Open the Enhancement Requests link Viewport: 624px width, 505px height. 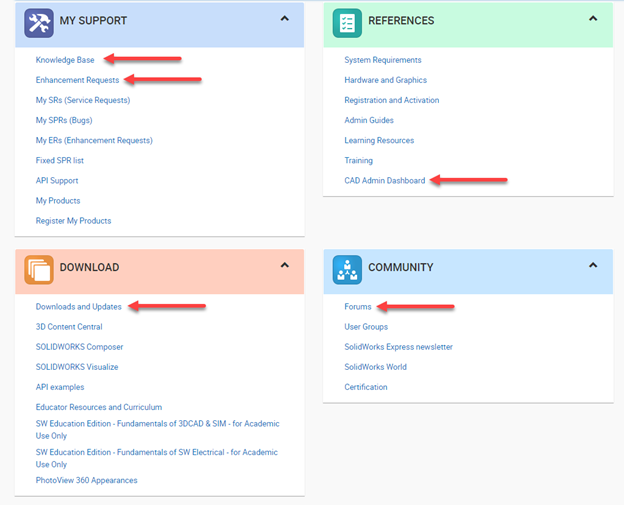[77, 80]
